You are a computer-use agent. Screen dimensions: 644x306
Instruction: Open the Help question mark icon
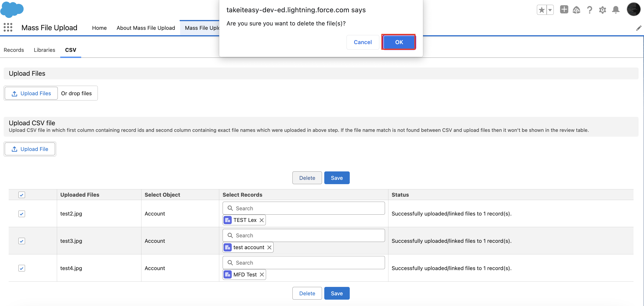coord(589,10)
